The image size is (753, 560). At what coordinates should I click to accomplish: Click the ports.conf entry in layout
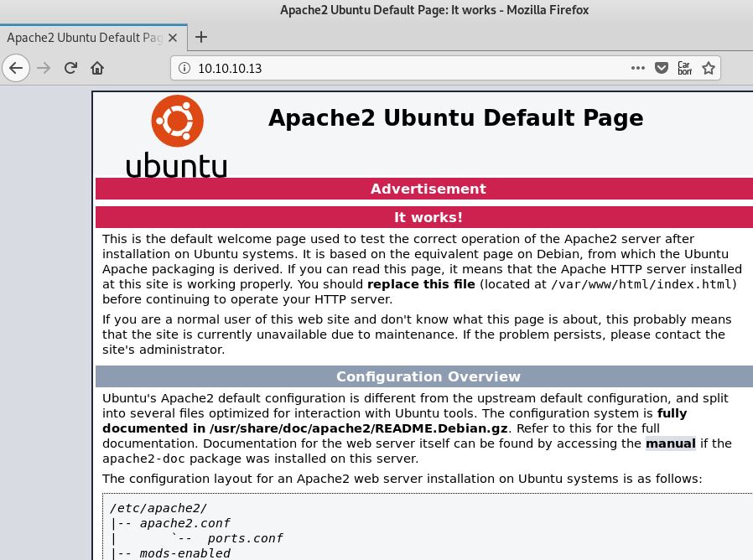245,538
